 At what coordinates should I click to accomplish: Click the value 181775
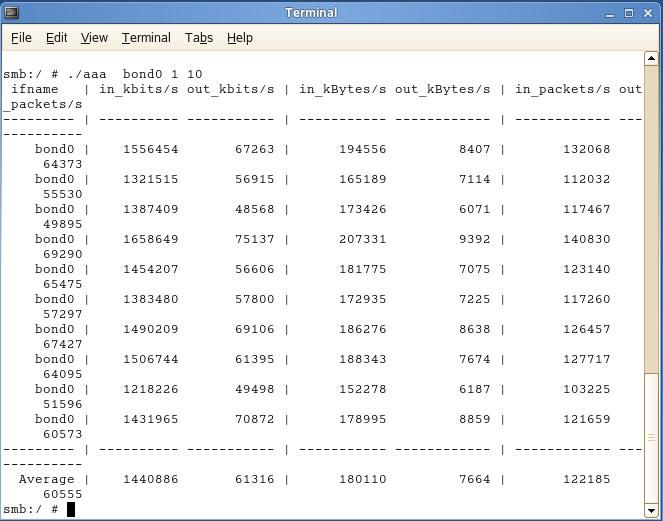point(362,269)
